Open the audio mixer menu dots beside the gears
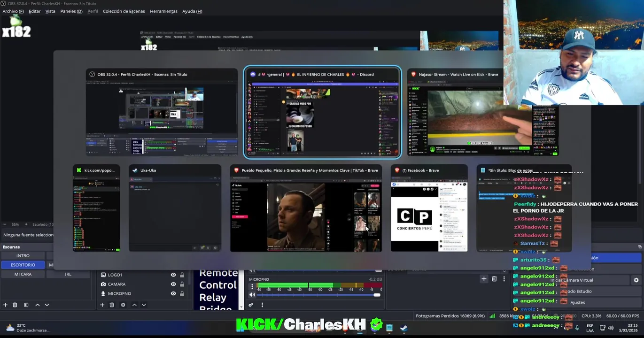The height and width of the screenshot is (338, 644). pyautogui.click(x=262, y=305)
